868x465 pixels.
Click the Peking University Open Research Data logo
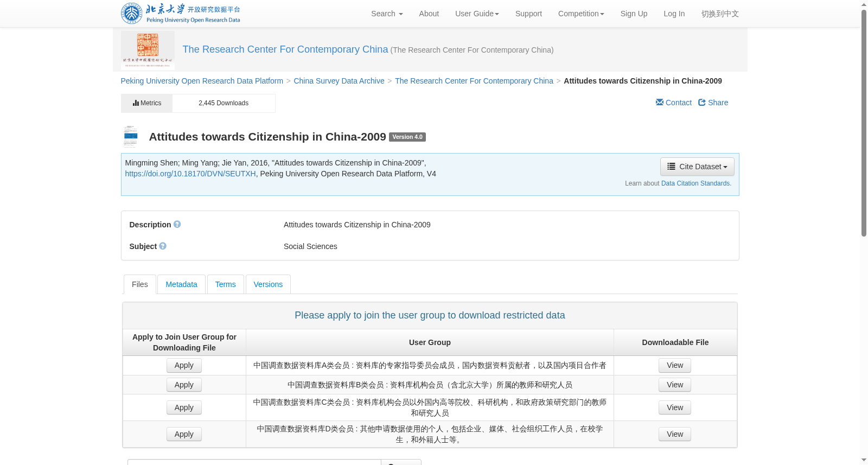(181, 14)
